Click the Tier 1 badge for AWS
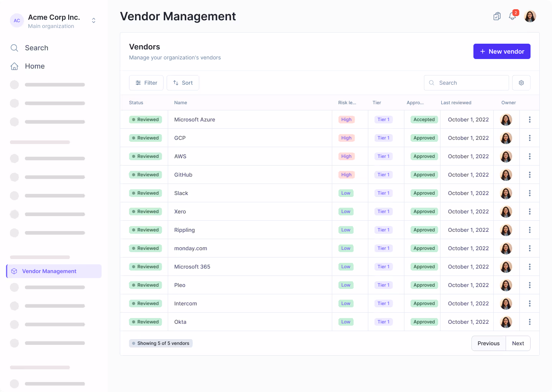Viewport: 552px width, 392px height. point(383,156)
